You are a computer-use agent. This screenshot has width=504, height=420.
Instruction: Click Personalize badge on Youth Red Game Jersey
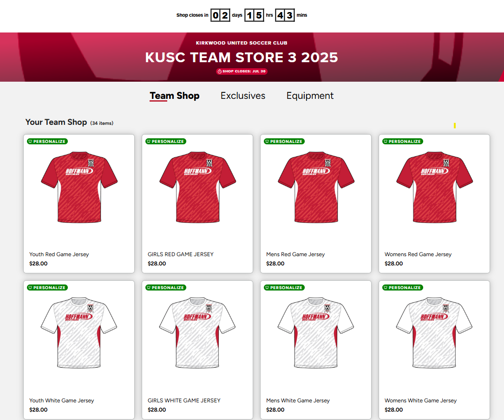point(47,141)
